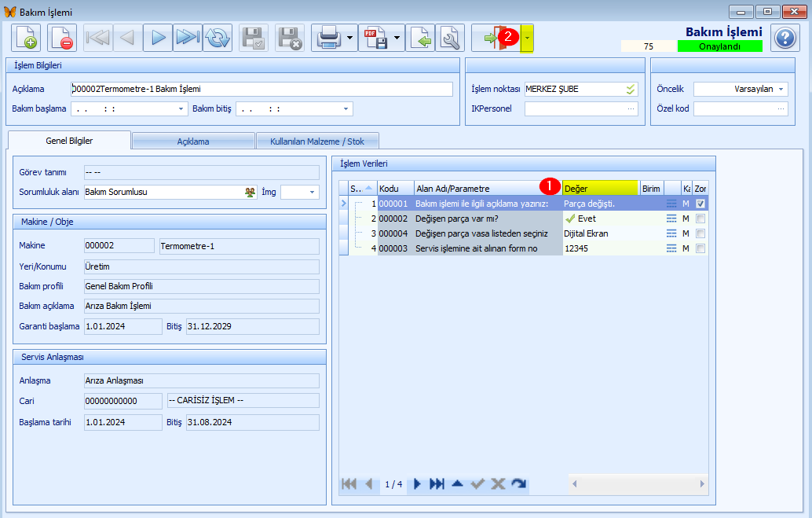Image resolution: width=812 pixels, height=518 pixels.
Task: Go to last row in grid navigator
Action: coord(437,484)
